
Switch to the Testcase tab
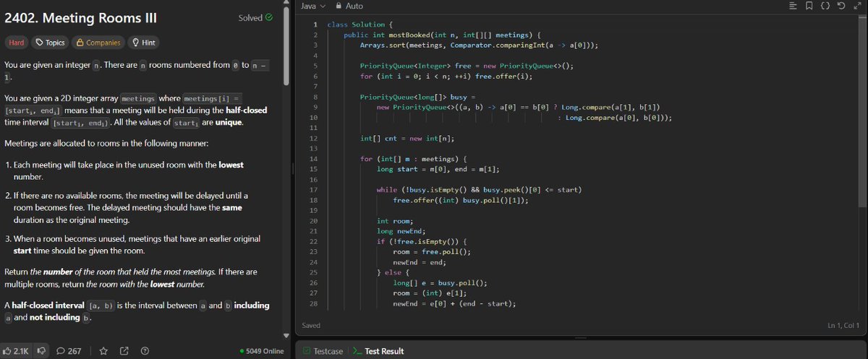coord(323,351)
